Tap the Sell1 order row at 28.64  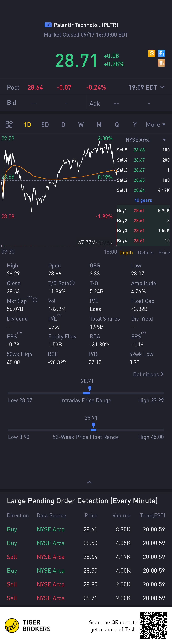(x=143, y=190)
